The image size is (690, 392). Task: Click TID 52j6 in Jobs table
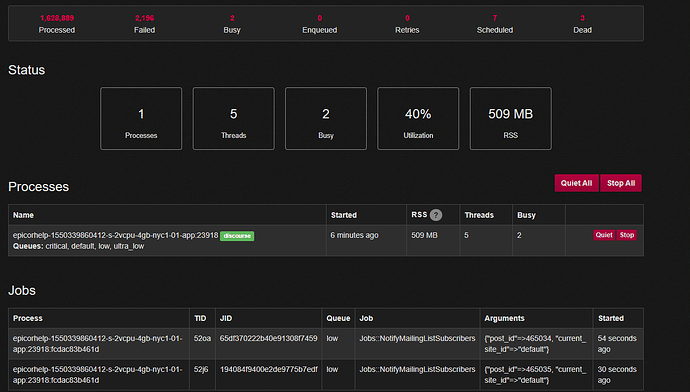click(201, 369)
